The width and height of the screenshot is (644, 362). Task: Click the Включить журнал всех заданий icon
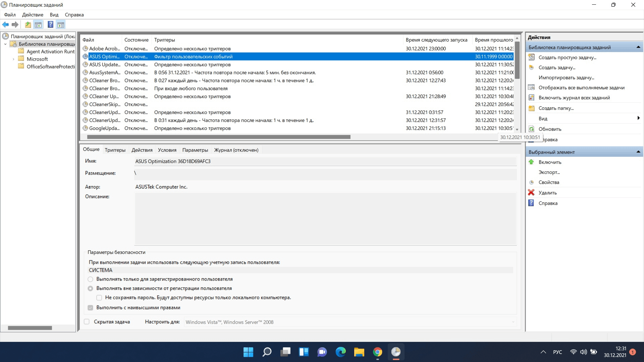tap(531, 98)
